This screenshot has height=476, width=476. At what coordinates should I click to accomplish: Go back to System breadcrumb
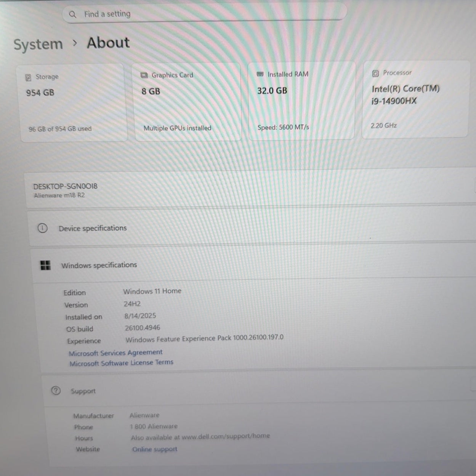(38, 45)
